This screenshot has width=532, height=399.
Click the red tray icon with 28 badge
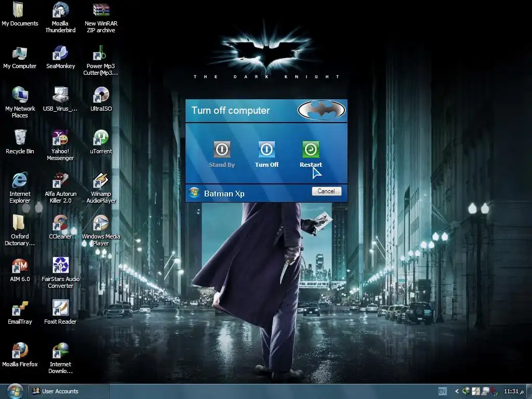(x=494, y=391)
